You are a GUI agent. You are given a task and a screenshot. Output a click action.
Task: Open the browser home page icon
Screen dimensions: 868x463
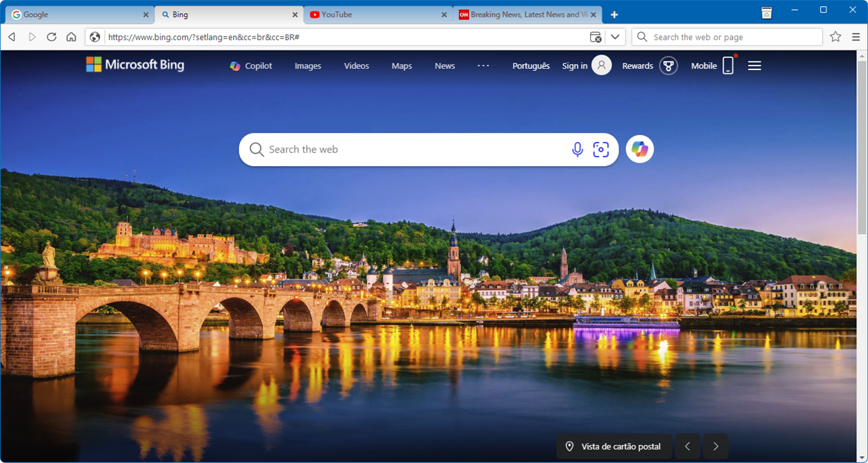coord(71,37)
